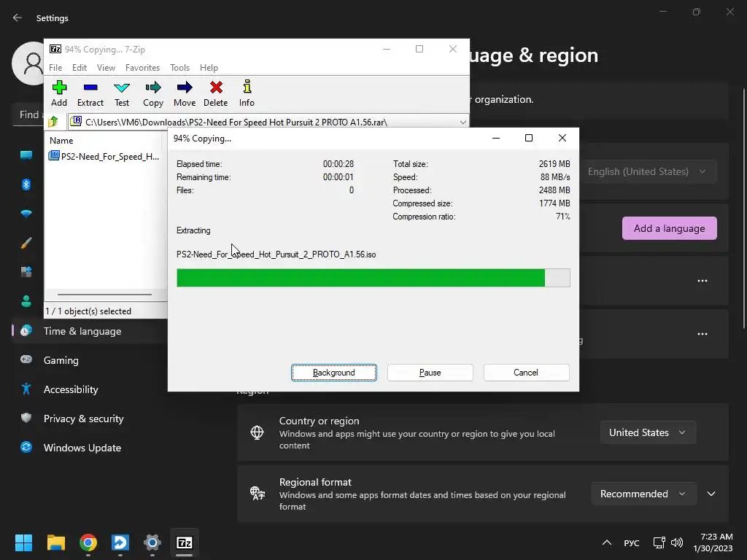Viewport: 747px width, 560px height.
Task: Click the volume speaker tray icon
Action: tap(677, 542)
